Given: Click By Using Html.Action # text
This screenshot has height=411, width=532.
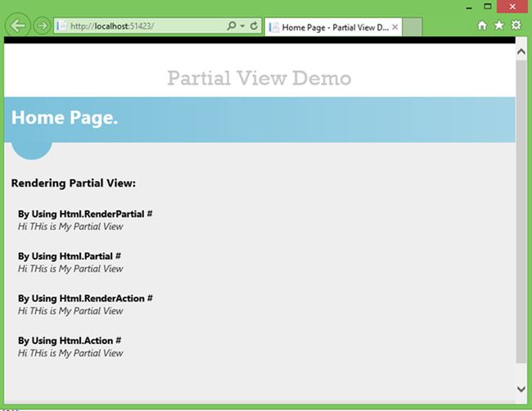Looking at the screenshot, I should pos(70,341).
